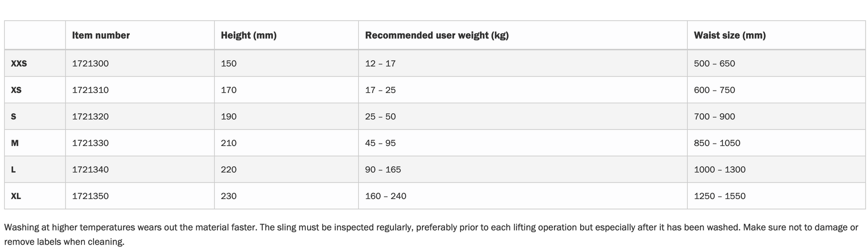
Task: Click the Waist size (mm) column header
Action: point(730,35)
